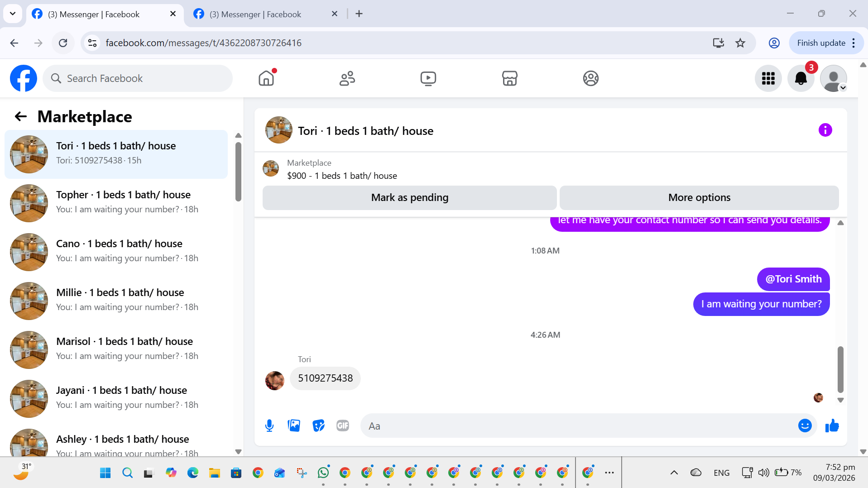This screenshot has width=868, height=488.
Task: Open Tori conversation in the list
Action: tap(116, 154)
